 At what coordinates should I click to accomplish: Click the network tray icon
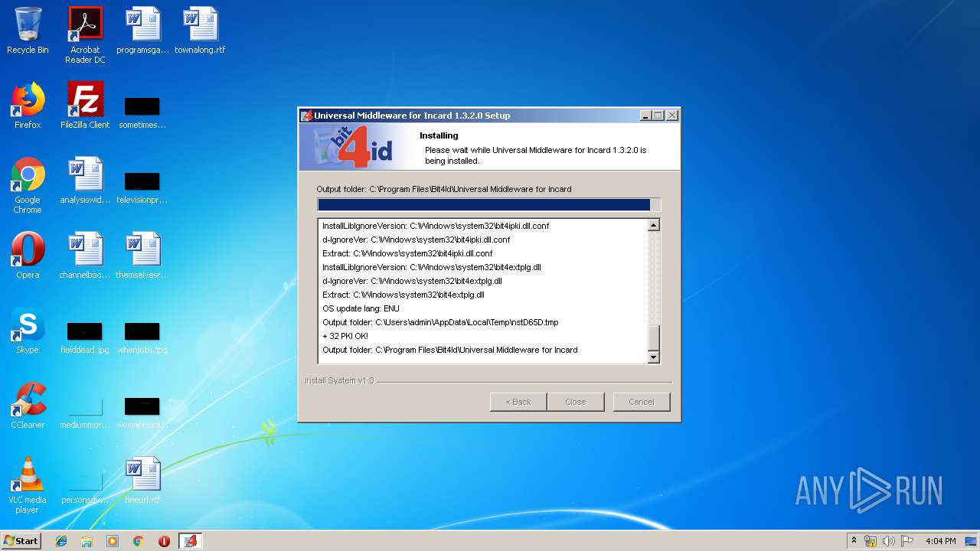point(871,541)
